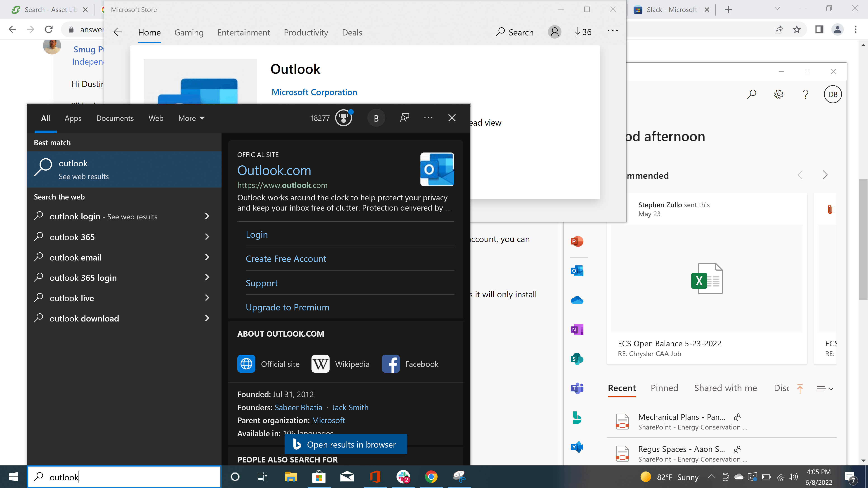Screen dimensions: 868x488
Task: Click the Office app search magnifier icon
Action: tap(751, 94)
